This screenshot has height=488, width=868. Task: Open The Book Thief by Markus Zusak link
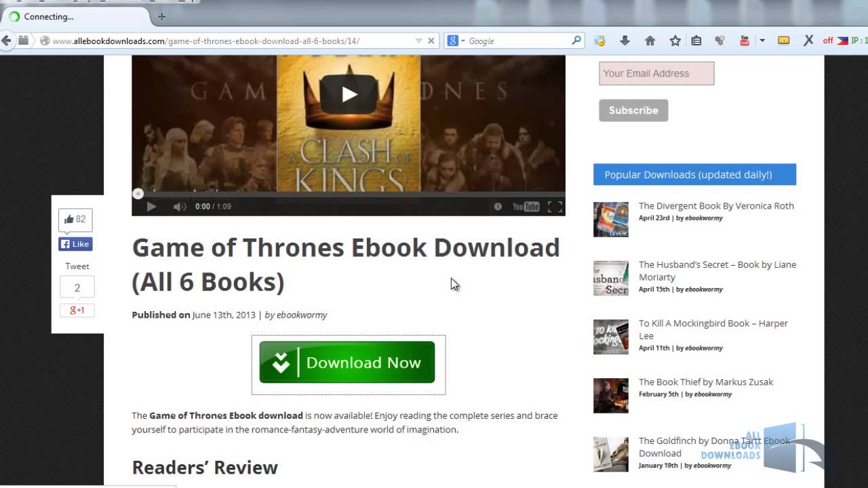click(x=706, y=382)
